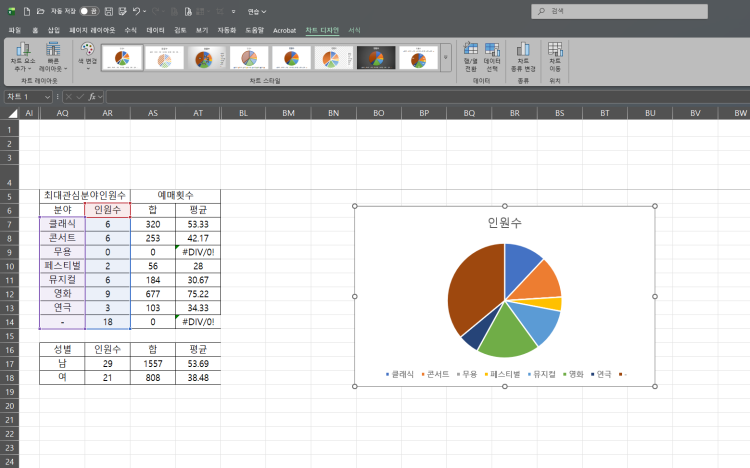The height and width of the screenshot is (468, 750).
Task: Switch to the 서식 (Format) tab
Action: tap(354, 31)
